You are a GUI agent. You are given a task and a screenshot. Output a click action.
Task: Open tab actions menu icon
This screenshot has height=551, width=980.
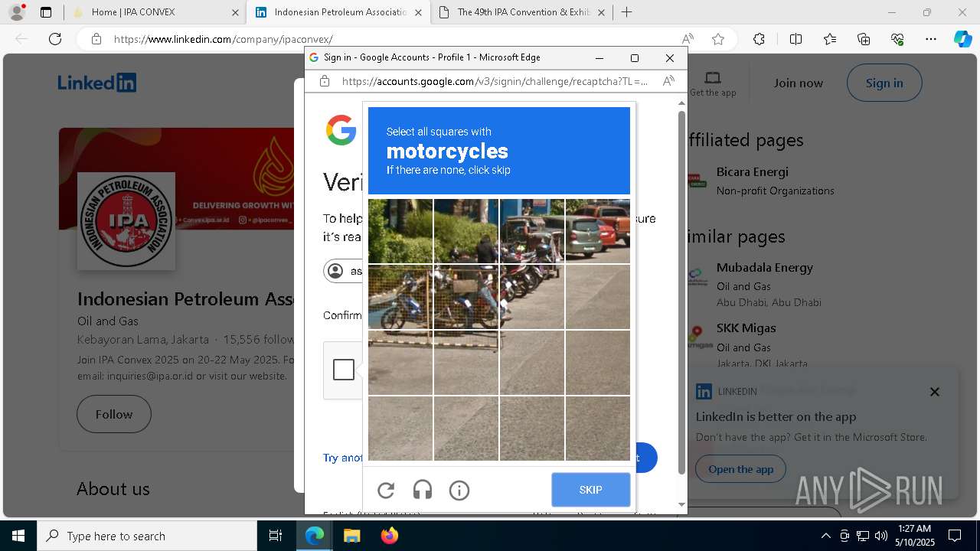pyautogui.click(x=46, y=12)
